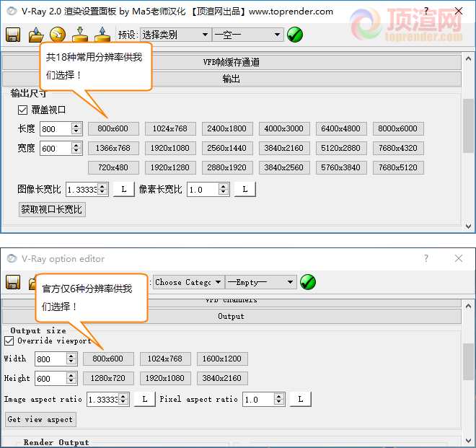This screenshot has height=448, width=476.
Task: Lock 图像长宽比 with L button
Action: (124, 189)
